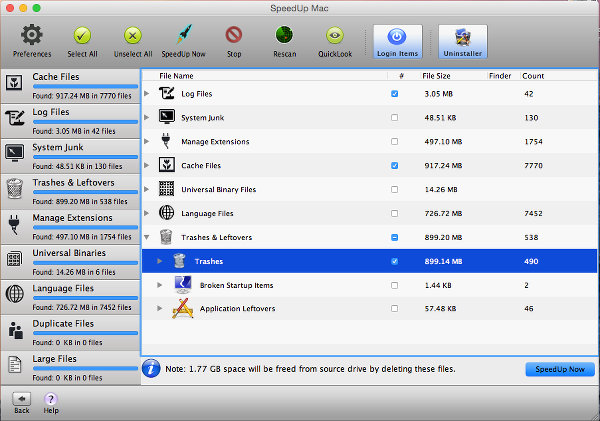
Task: Select Large Files sidebar category
Action: [x=70, y=368]
